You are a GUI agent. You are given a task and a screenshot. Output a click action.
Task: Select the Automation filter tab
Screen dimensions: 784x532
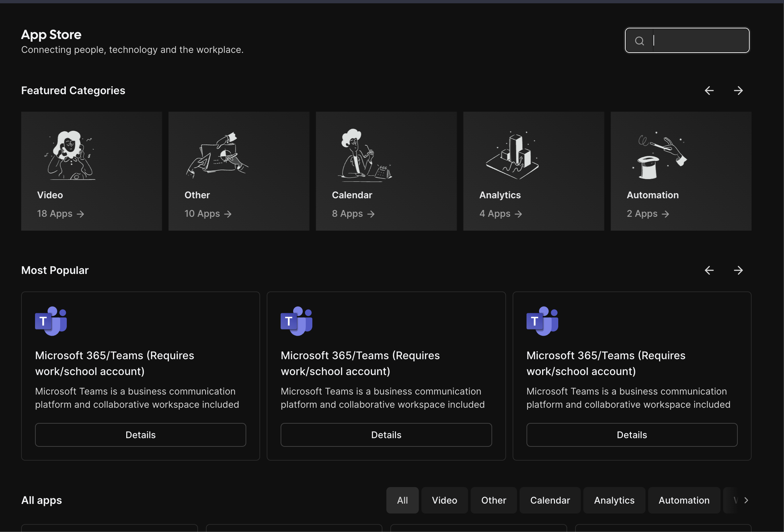(684, 500)
